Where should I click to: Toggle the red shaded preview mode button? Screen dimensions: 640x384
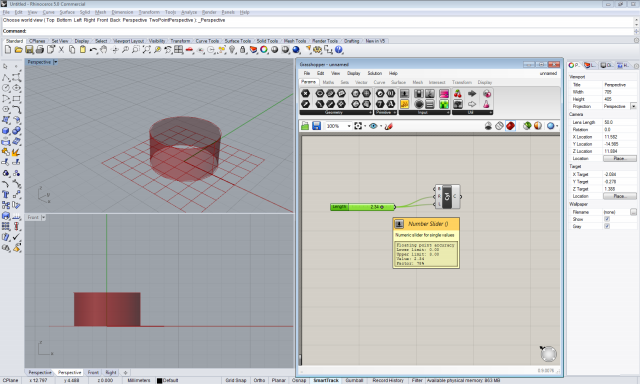(510, 126)
